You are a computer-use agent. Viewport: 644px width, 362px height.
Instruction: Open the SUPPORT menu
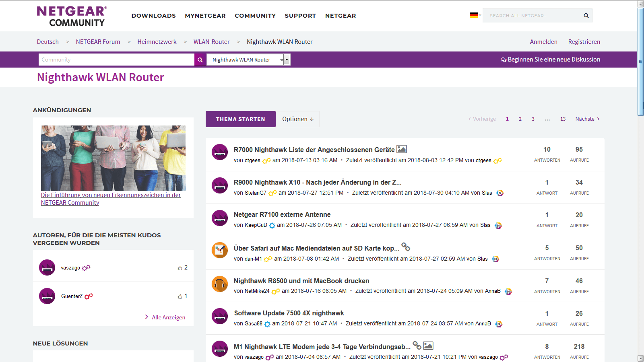pyautogui.click(x=300, y=16)
